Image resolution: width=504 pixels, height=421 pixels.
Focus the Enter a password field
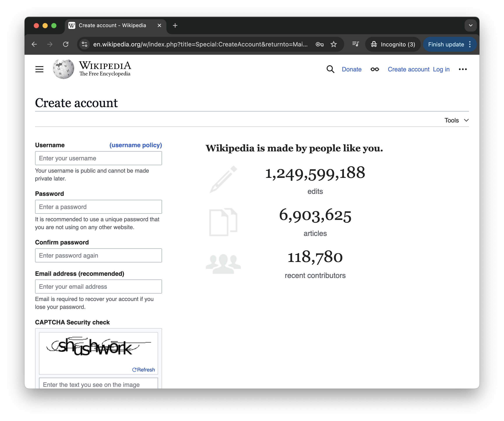click(98, 207)
